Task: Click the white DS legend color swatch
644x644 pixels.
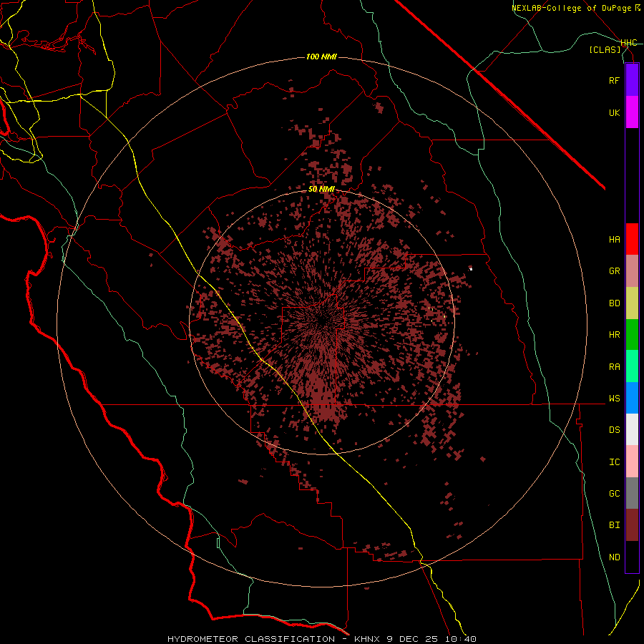Action: point(632,429)
